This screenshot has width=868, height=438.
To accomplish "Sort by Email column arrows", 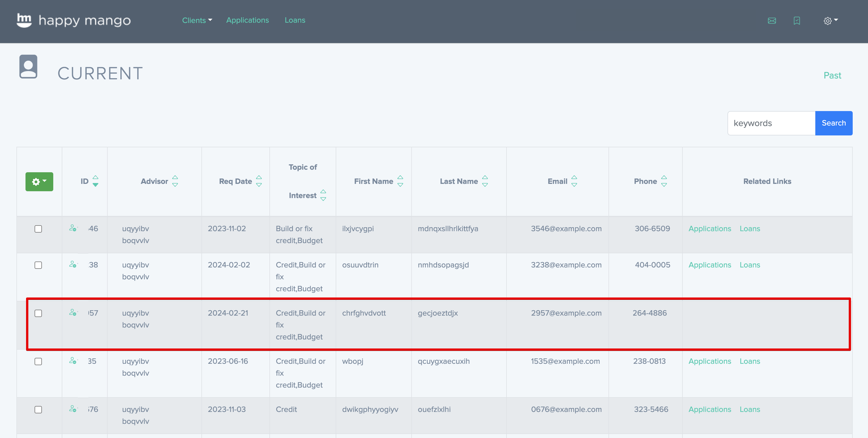I will click(574, 181).
